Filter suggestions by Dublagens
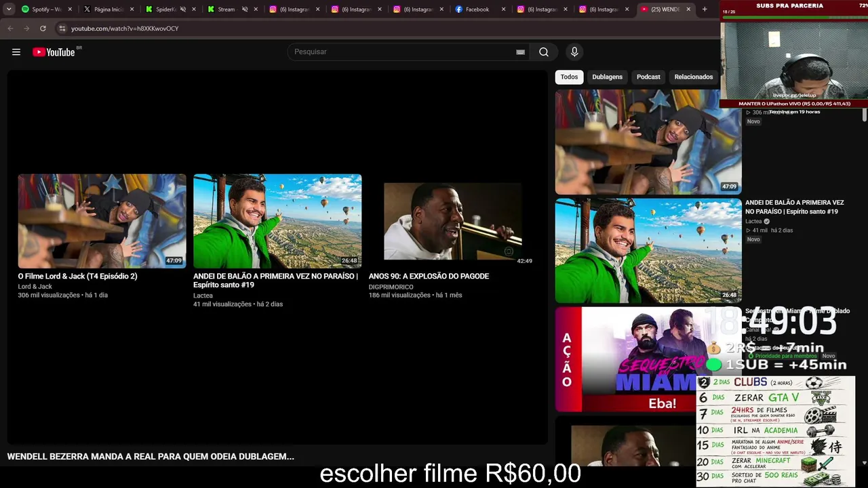 pyautogui.click(x=607, y=77)
